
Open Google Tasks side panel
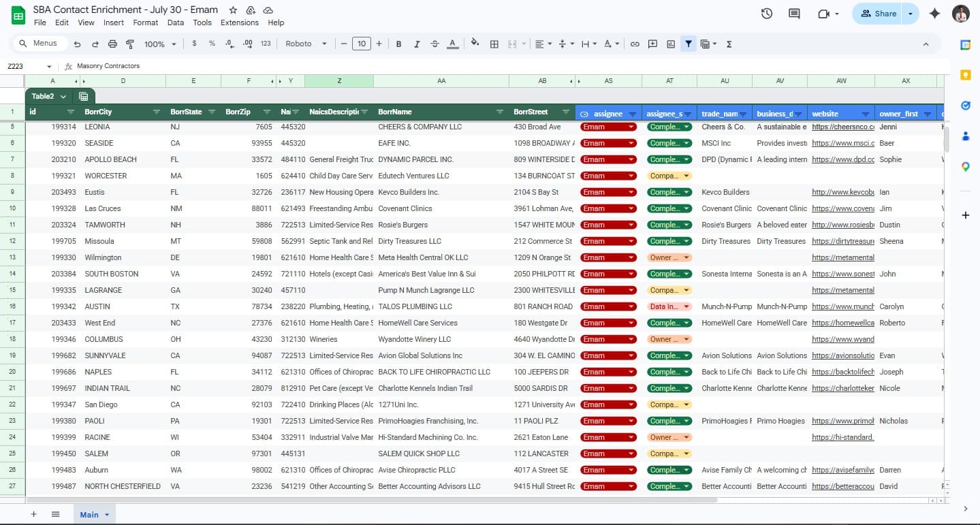tap(966, 106)
